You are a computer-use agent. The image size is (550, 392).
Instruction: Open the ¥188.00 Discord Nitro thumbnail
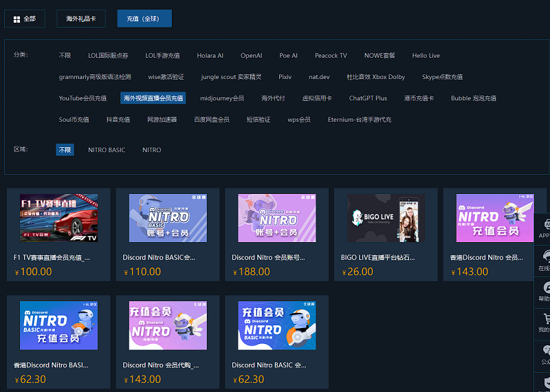(277, 218)
